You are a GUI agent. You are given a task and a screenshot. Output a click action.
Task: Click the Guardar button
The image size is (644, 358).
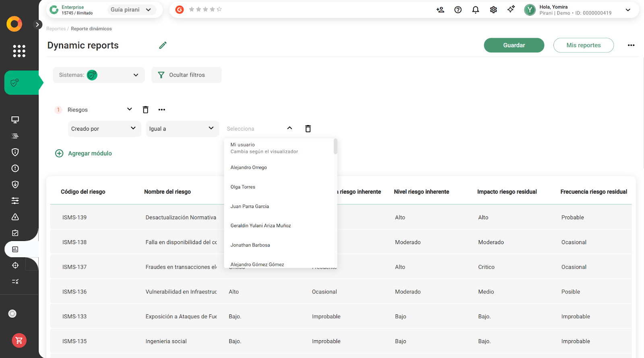514,45
